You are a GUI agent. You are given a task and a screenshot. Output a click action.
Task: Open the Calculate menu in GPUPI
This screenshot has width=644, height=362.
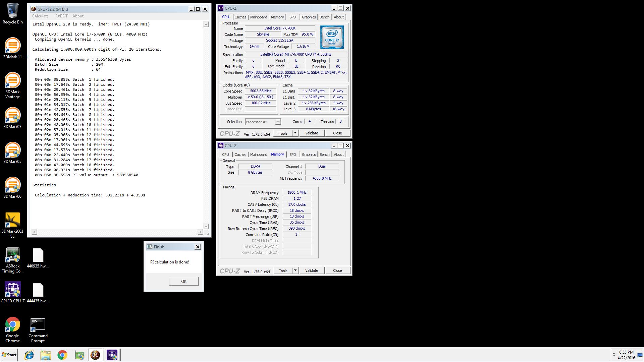coord(40,16)
